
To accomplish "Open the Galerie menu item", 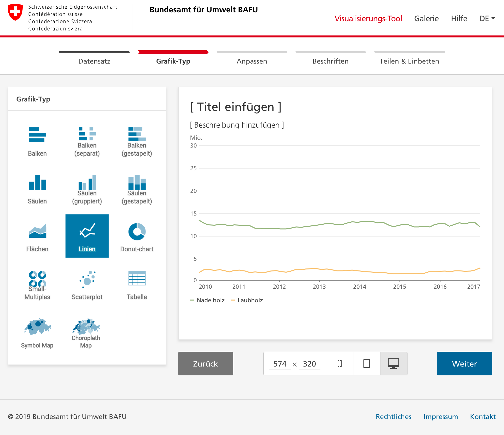I will [x=426, y=18].
